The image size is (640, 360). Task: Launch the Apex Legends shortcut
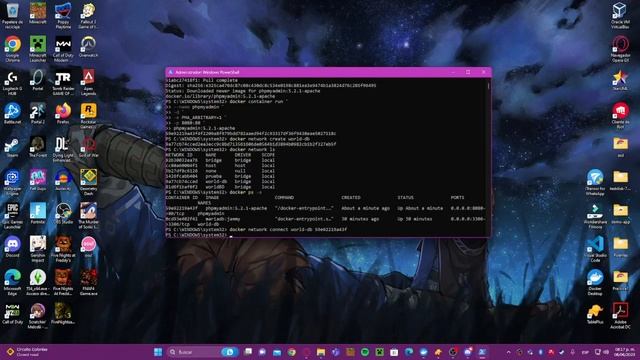click(x=88, y=82)
